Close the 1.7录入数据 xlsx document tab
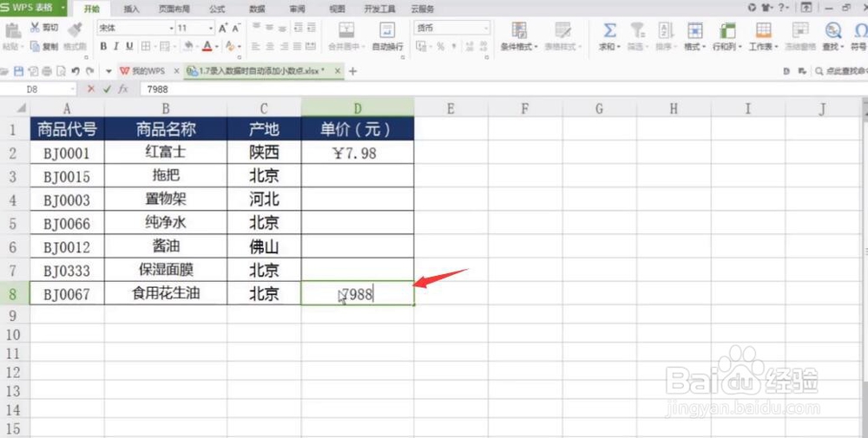The image size is (868, 438). (337, 71)
